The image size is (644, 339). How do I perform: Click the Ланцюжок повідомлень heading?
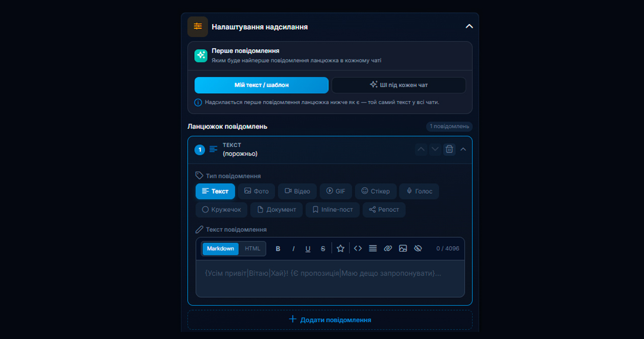coord(227,127)
